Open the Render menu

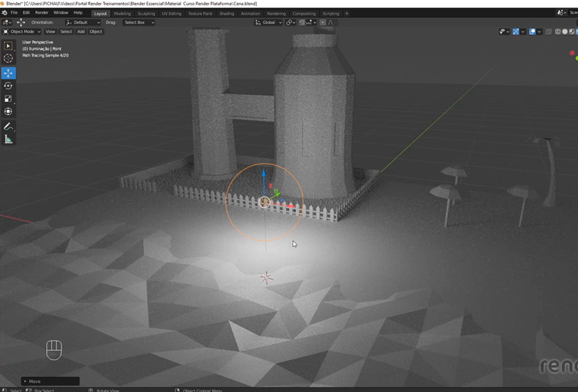(41, 13)
